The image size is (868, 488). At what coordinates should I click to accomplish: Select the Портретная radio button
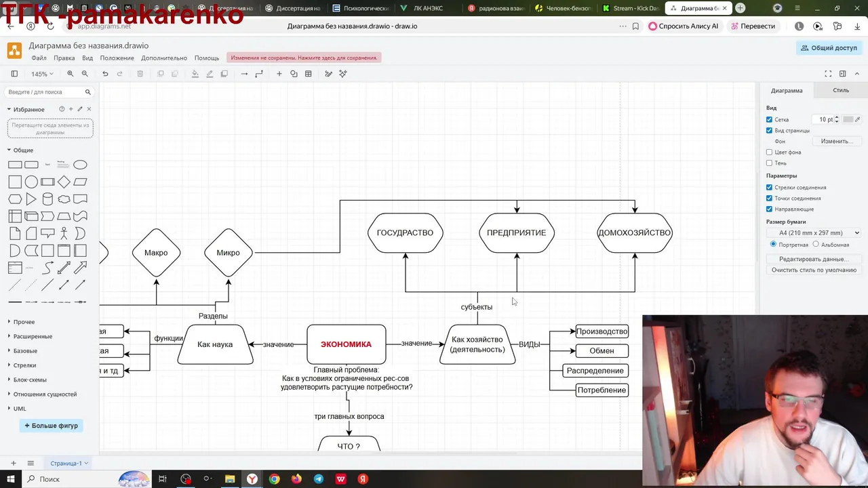pos(773,244)
